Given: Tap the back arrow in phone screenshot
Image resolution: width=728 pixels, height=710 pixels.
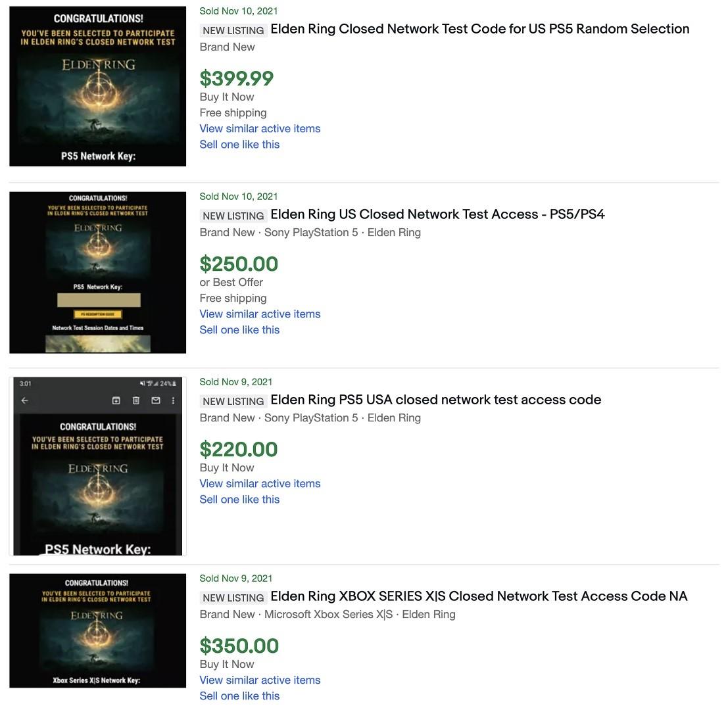Looking at the screenshot, I should [x=24, y=400].
